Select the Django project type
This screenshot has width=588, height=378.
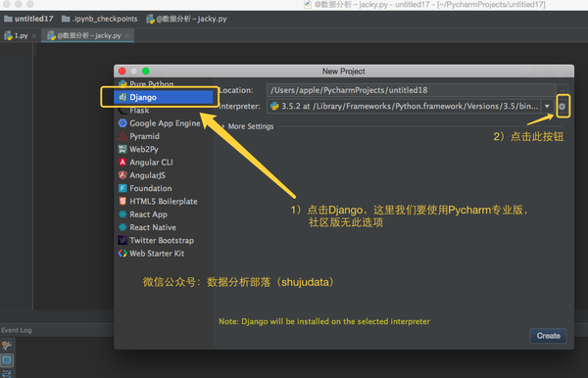[x=164, y=97]
